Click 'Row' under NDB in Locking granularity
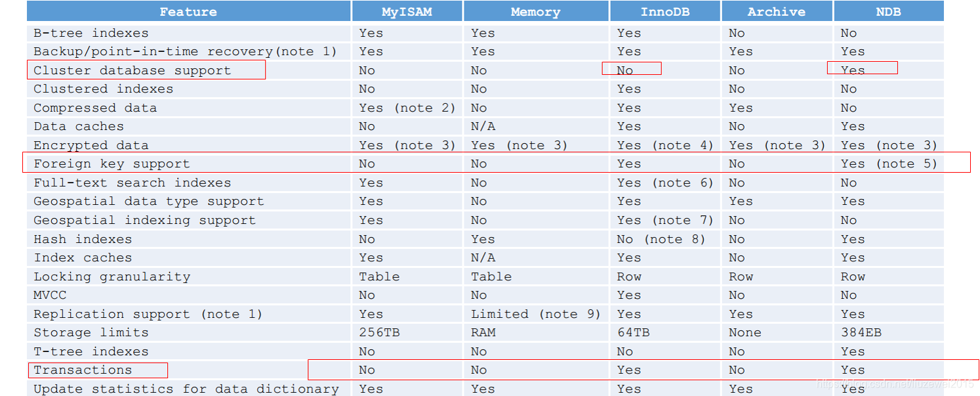The image size is (980, 396). [853, 276]
